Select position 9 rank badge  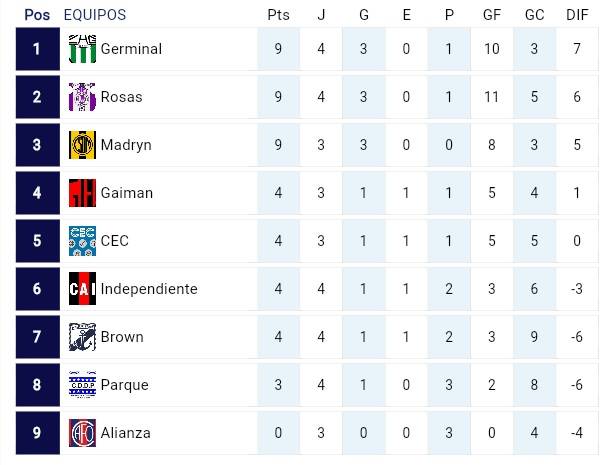tap(37, 433)
